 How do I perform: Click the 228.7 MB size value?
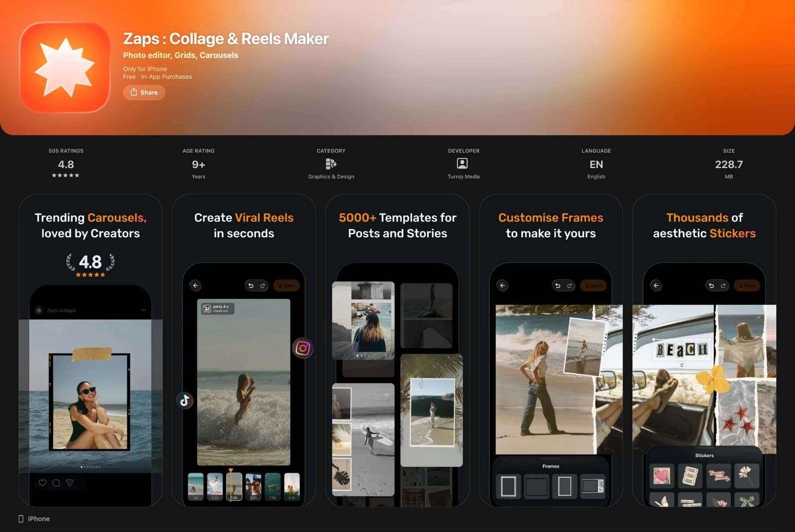(729, 164)
